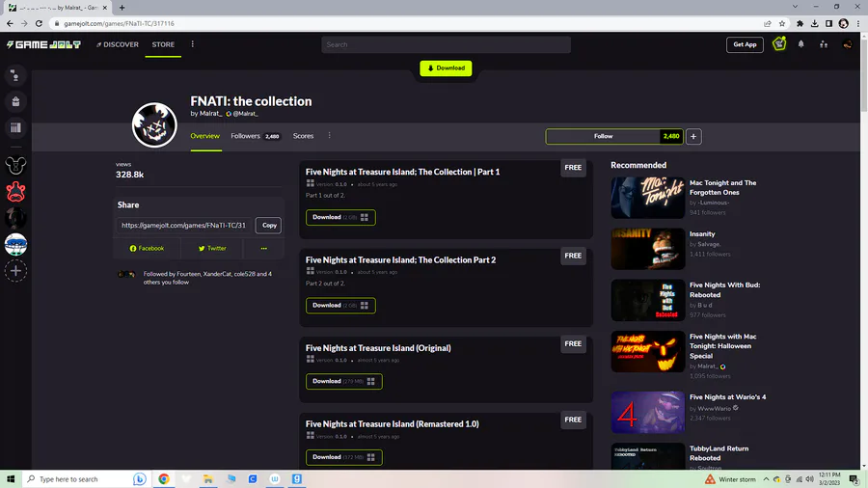Download Treasure Island (Remastered 1.0)
This screenshot has height=488, width=868.
click(343, 457)
